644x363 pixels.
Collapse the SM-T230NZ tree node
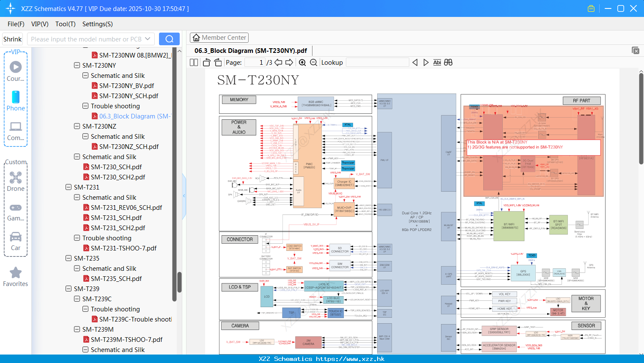click(77, 126)
